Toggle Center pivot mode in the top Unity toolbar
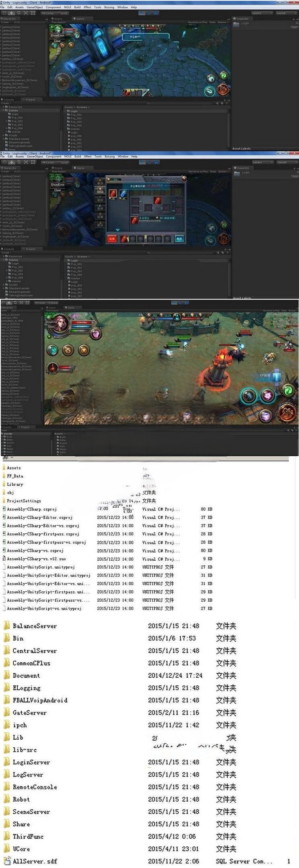Viewport: 299px width, 868px height. point(48,13)
